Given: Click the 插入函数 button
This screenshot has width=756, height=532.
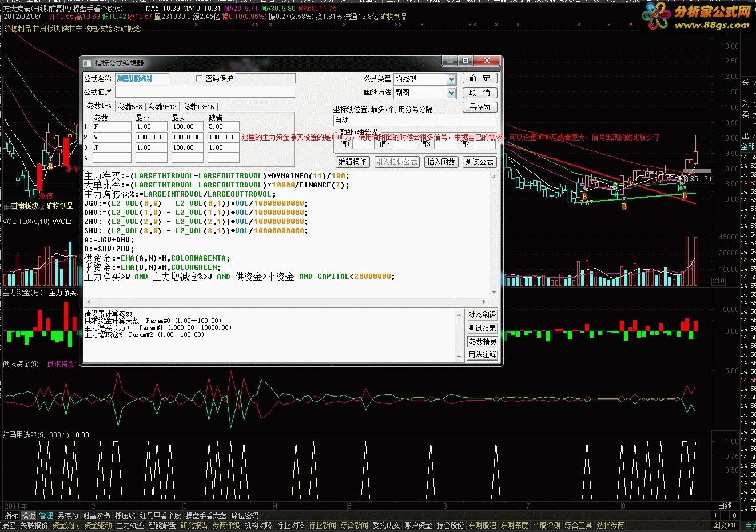Looking at the screenshot, I should (x=440, y=162).
